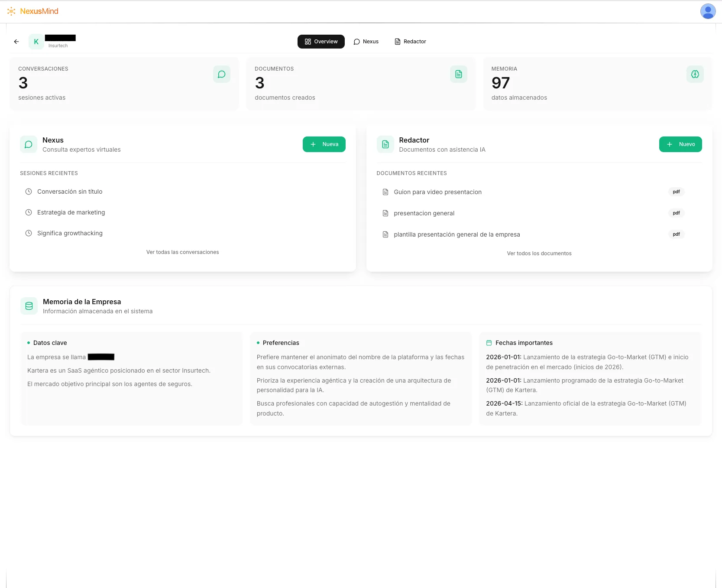Image resolution: width=722 pixels, height=588 pixels.
Task: Click file icon beside plantilla presentación general
Action: tap(385, 234)
